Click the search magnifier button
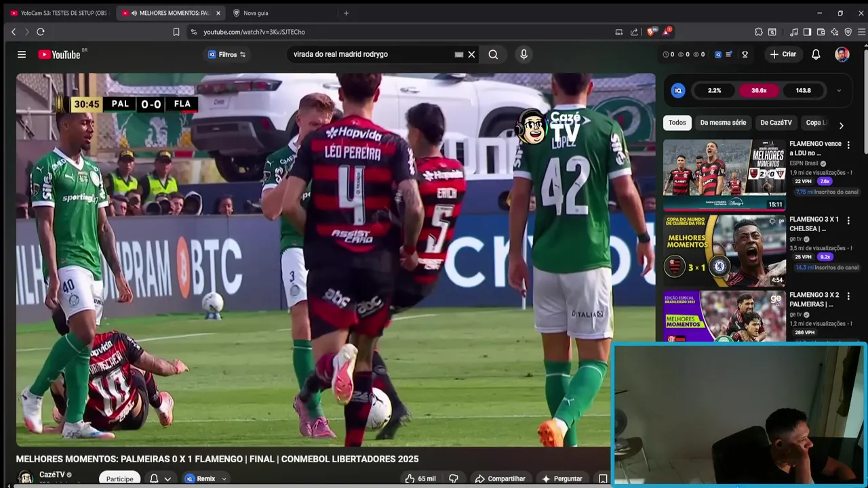Viewport: 868px width, 488px height. 493,54
